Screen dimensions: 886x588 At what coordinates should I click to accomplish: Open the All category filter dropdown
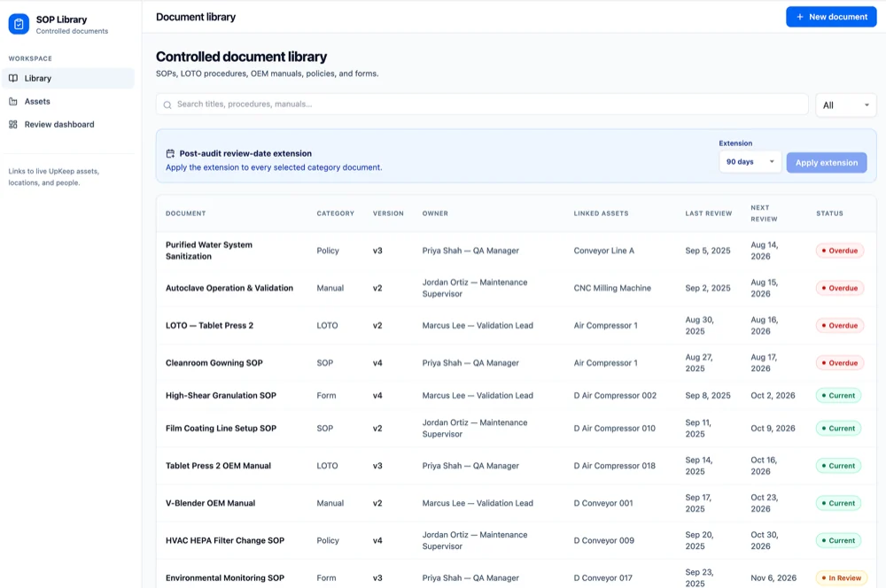(845, 105)
